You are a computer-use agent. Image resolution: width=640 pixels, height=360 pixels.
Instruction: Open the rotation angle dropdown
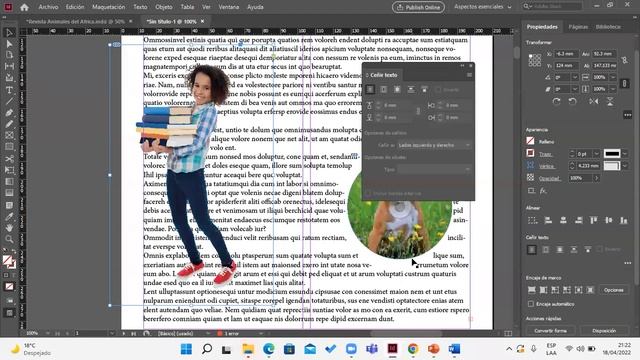point(575,77)
